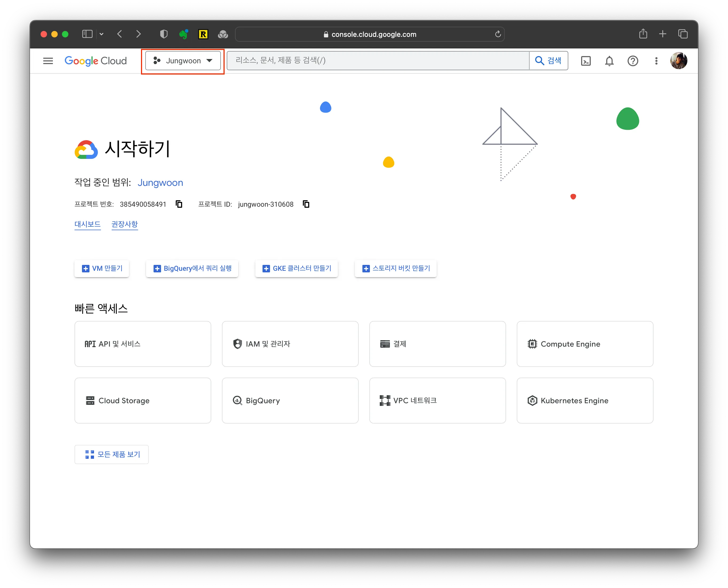Click the Cloud Storage icon

coord(90,401)
